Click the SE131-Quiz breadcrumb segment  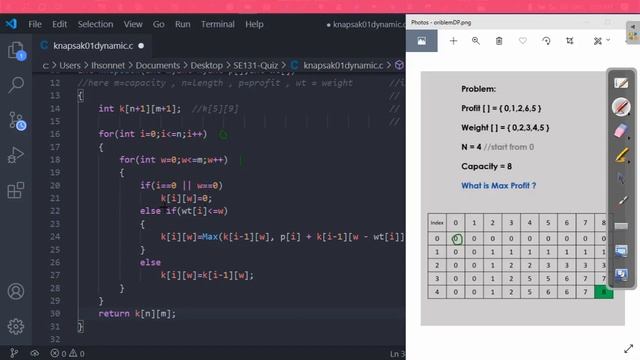point(256,65)
